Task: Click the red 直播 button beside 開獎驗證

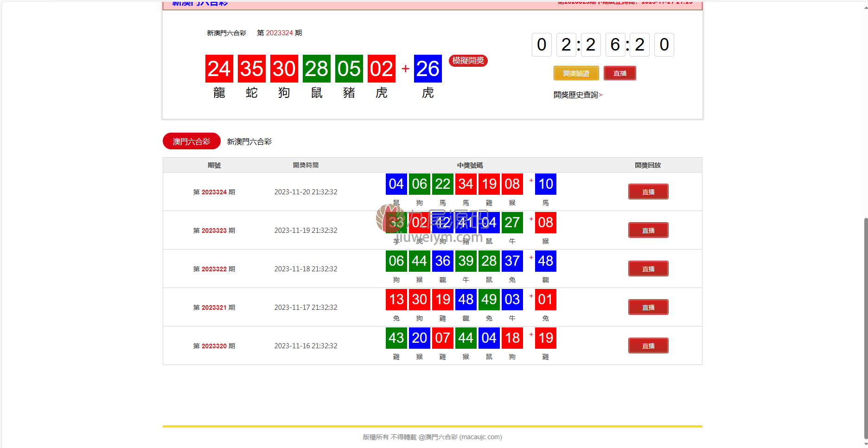Action: pos(619,73)
